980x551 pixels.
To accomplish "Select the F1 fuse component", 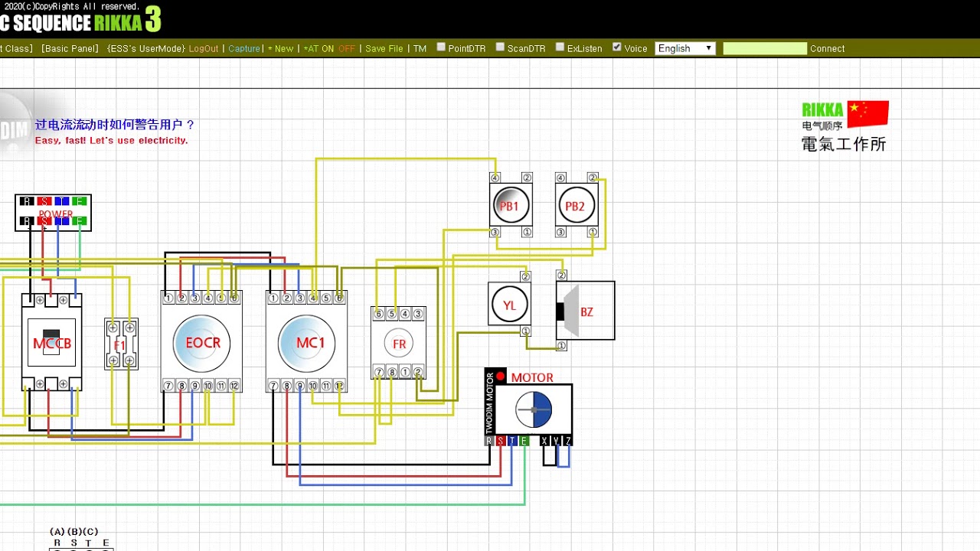I will [120, 345].
